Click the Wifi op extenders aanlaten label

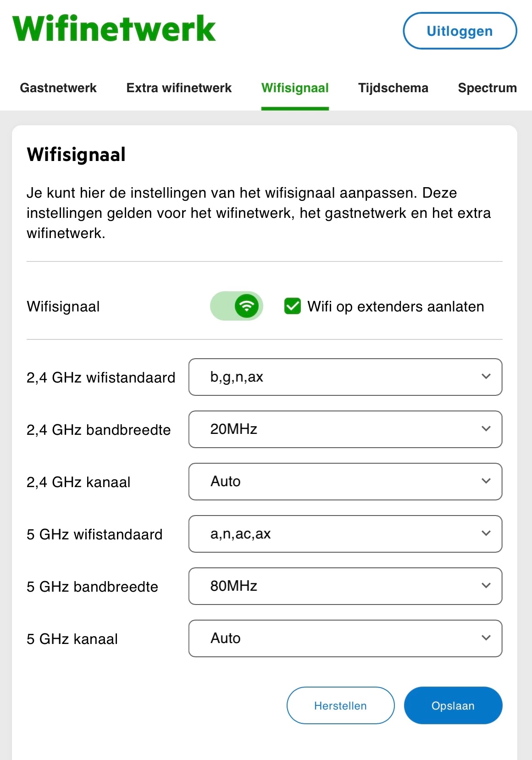(395, 306)
